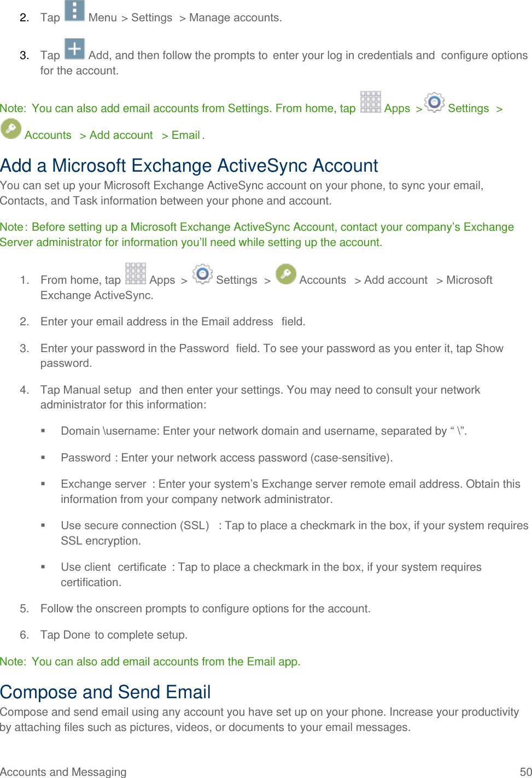Click the Settings gear icon in the green note
The width and height of the screenshot is (532, 778).
pyautogui.click(x=434, y=102)
